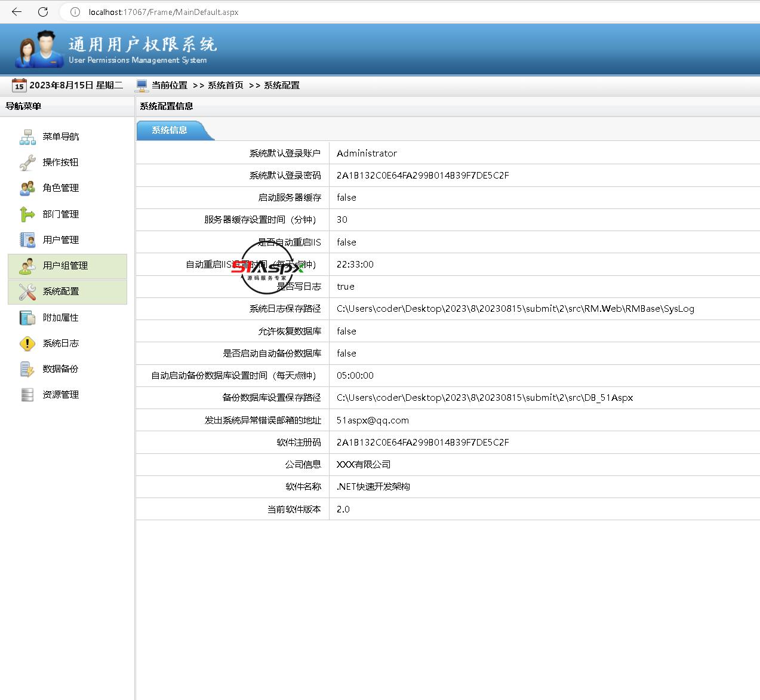Click the Administrator account value
Viewport: 760px width, 700px height.
tap(367, 153)
